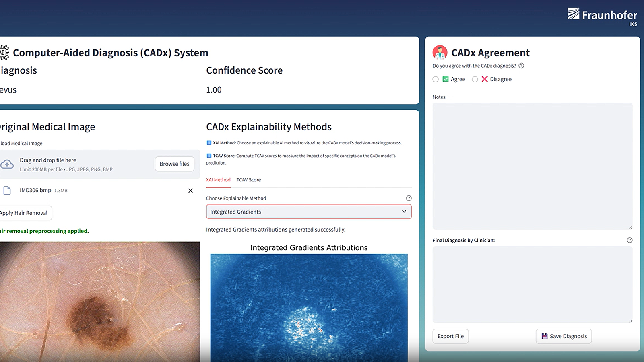Click the 'Confidence Score' heading
The height and width of the screenshot is (362, 644).
(x=244, y=70)
